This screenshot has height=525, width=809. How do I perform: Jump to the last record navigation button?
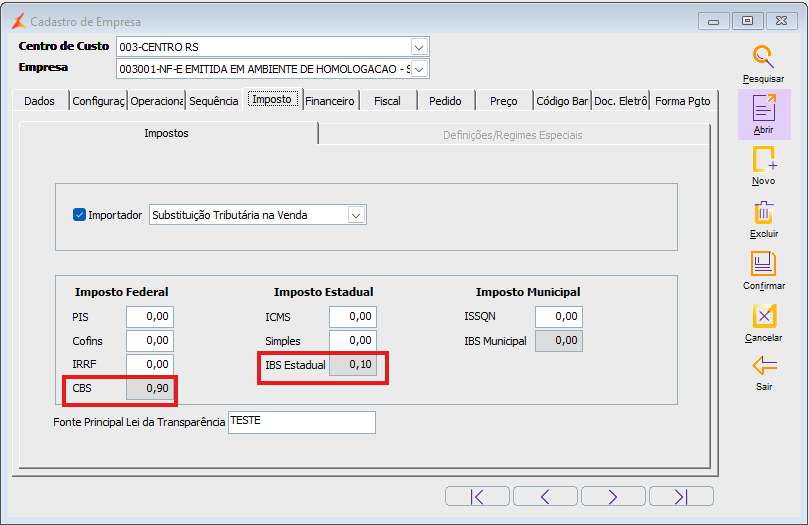(682, 497)
